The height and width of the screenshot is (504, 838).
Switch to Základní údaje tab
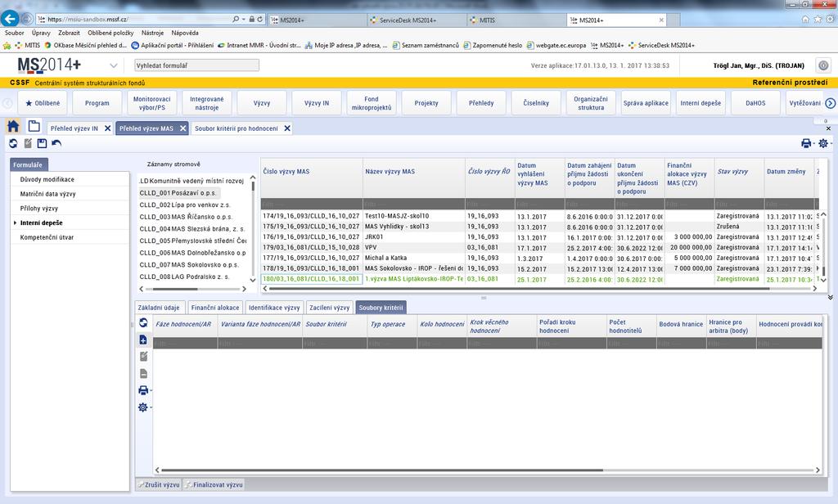[x=159, y=308]
